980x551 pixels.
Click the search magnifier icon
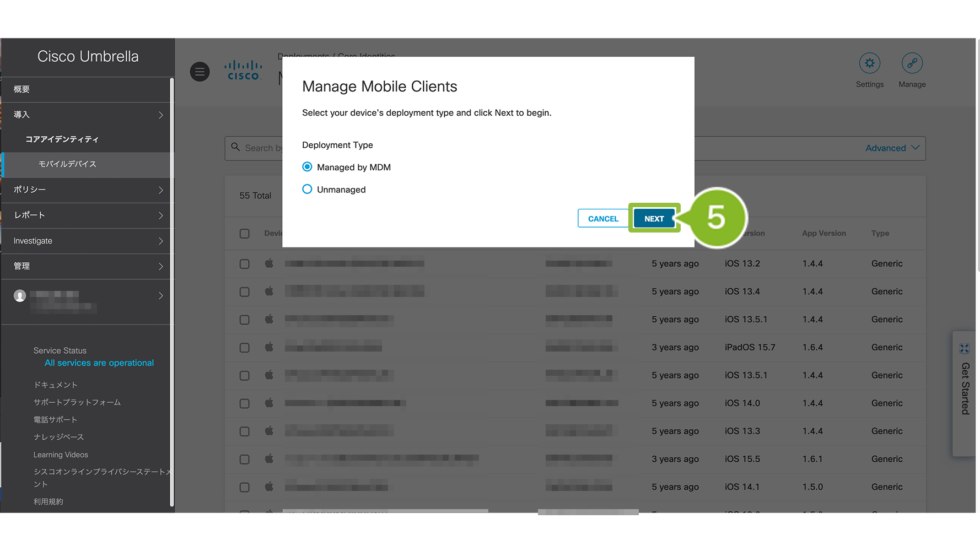[235, 147]
